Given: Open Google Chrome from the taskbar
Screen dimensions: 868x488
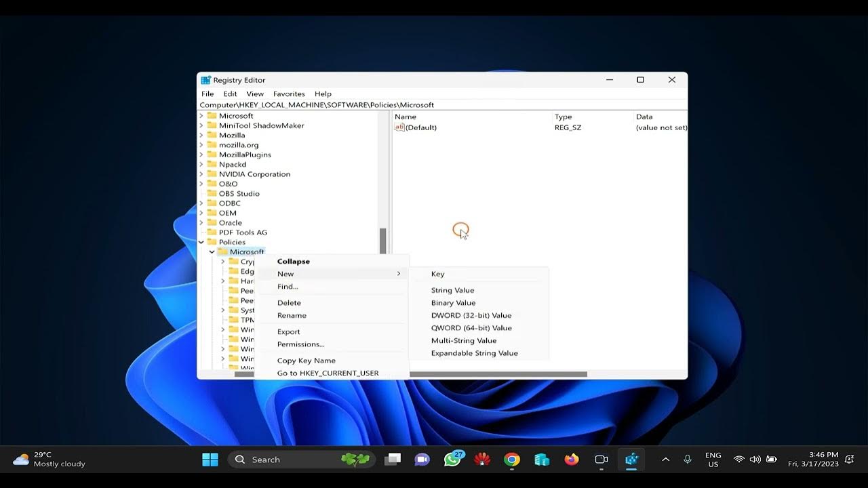Looking at the screenshot, I should [x=512, y=460].
